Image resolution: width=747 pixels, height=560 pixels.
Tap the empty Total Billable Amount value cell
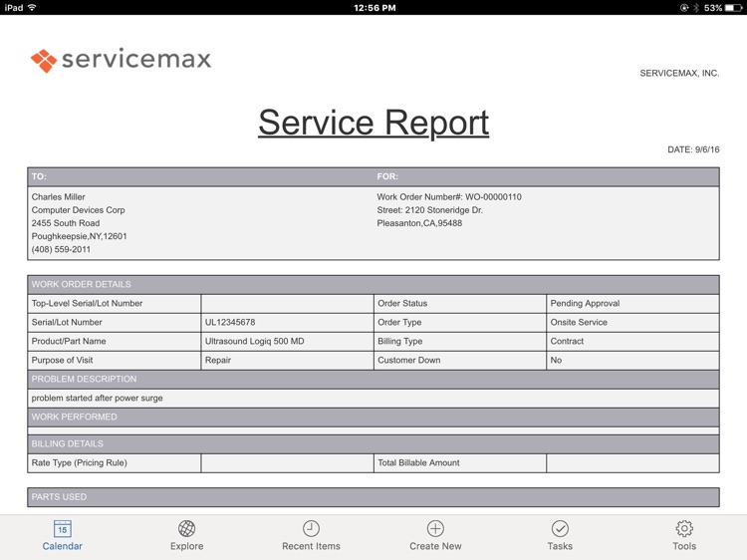pos(632,462)
